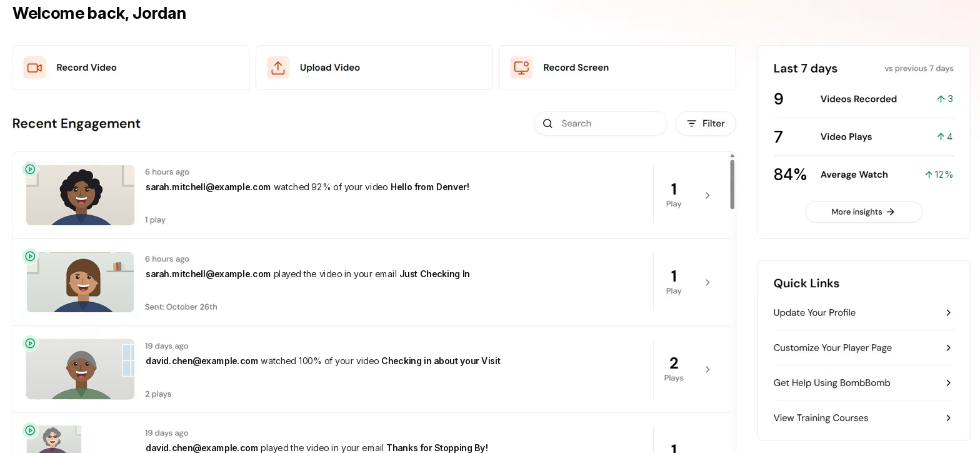Screen dimensions: 980x453
Task: Click the engagement list scrollbar thumb
Action: pos(732,185)
